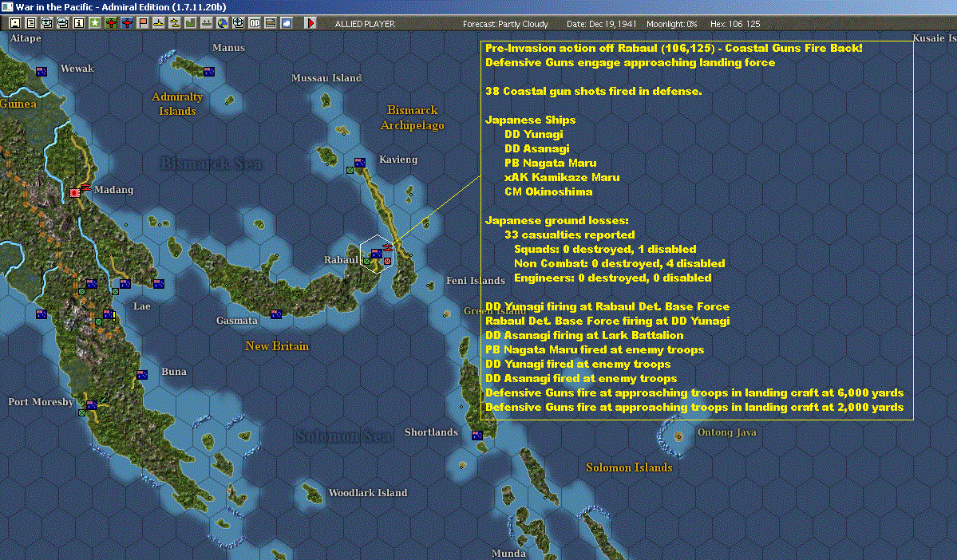Click the Mussau Island hex
The height and width of the screenshot is (560, 957).
(x=326, y=100)
